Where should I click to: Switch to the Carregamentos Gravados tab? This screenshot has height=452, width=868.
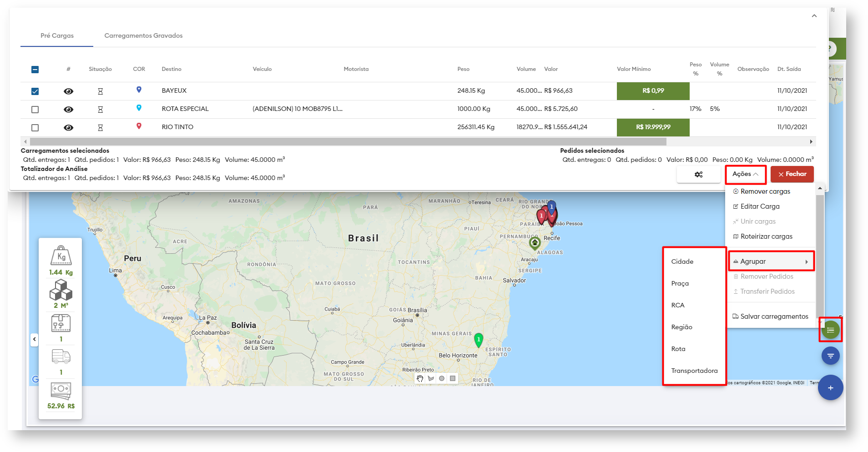pyautogui.click(x=143, y=35)
